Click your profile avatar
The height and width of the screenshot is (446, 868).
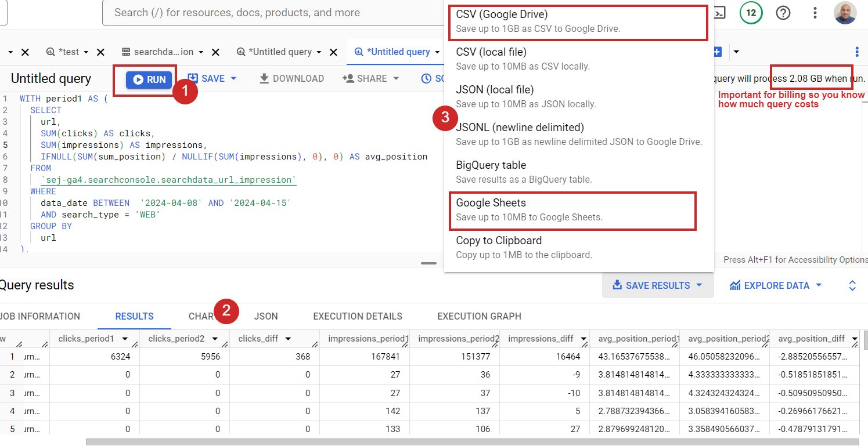[x=845, y=12]
